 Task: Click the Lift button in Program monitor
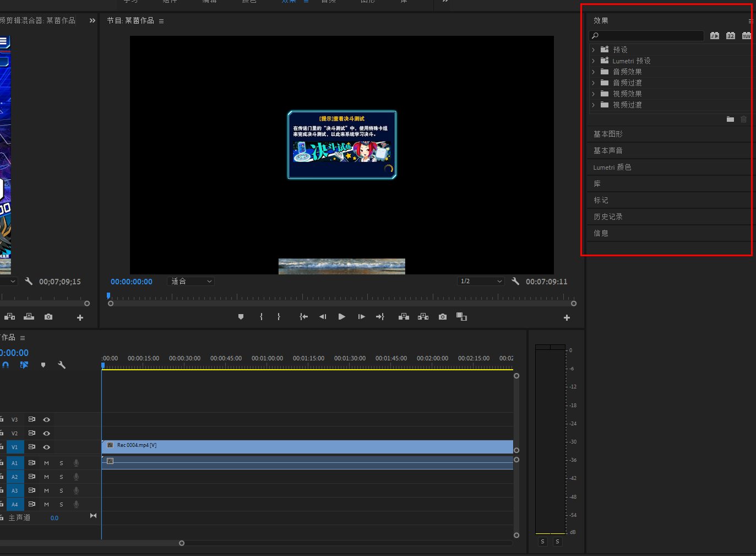(x=404, y=317)
